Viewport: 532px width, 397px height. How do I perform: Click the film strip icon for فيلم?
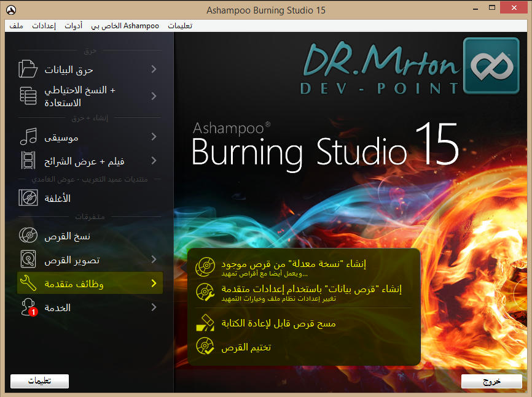(x=28, y=160)
